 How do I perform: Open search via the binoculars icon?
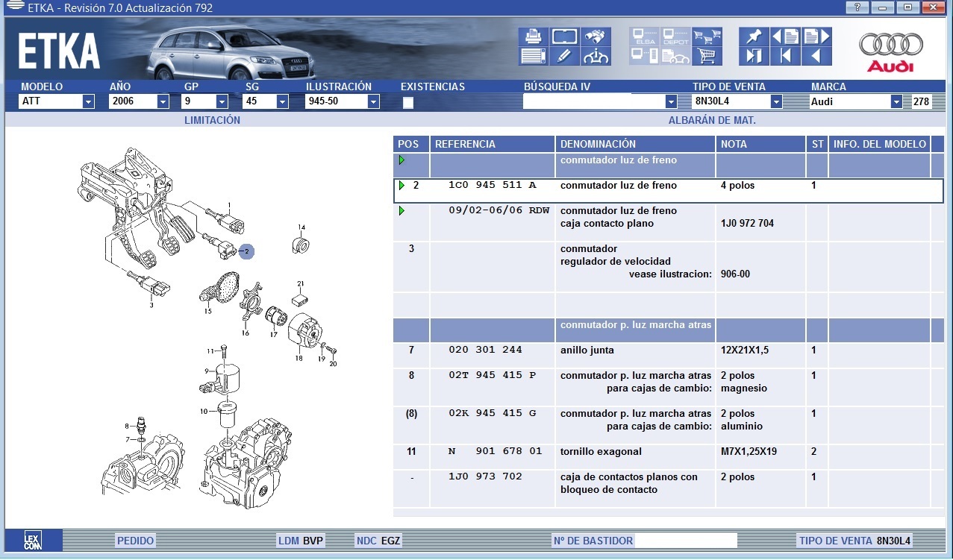(x=596, y=37)
